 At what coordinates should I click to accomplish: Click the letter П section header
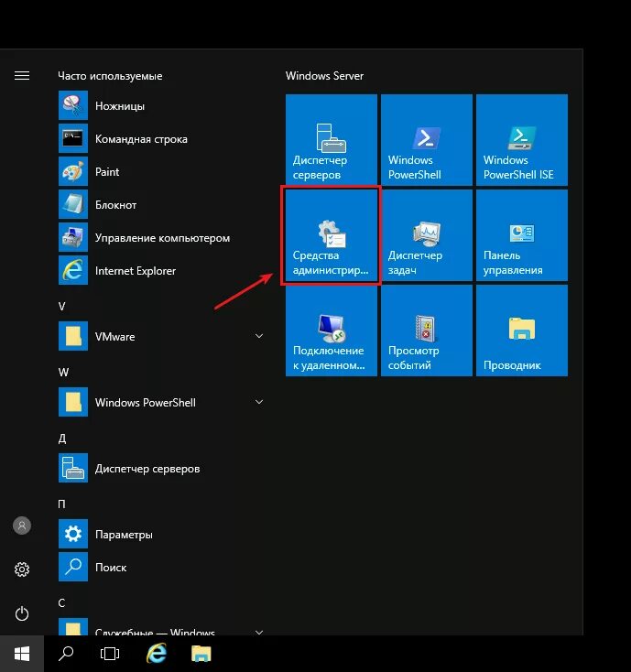[61, 504]
